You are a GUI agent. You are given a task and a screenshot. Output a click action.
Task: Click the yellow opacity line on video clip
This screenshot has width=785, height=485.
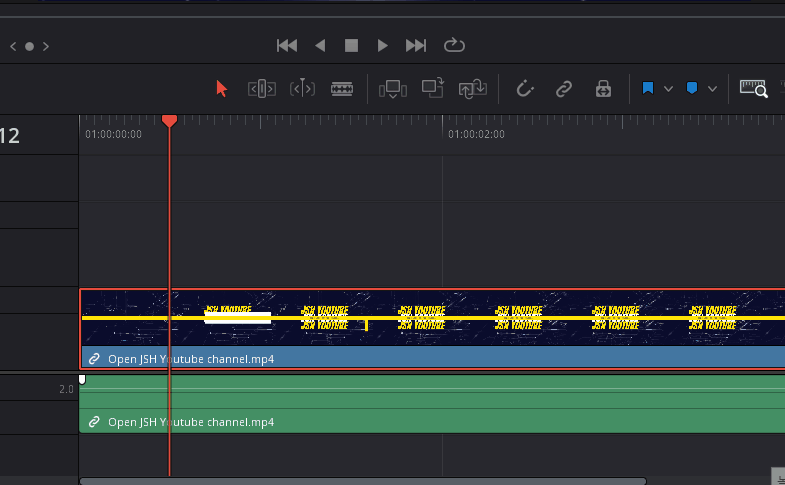(433, 318)
